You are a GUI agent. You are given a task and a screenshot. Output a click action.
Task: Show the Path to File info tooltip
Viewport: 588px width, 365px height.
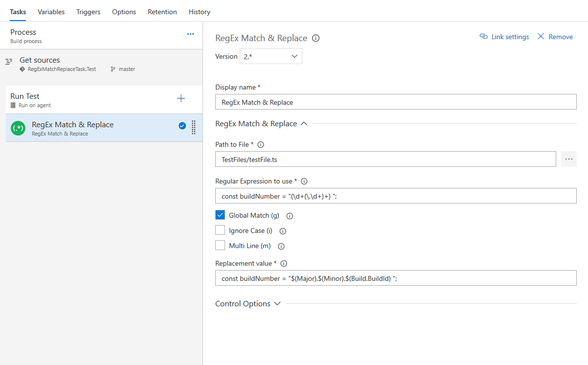tap(261, 145)
